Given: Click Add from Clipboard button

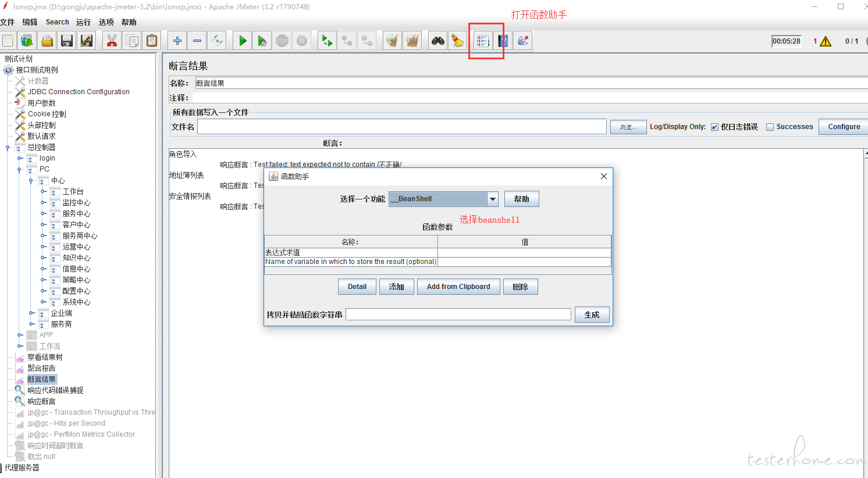Looking at the screenshot, I should [458, 287].
